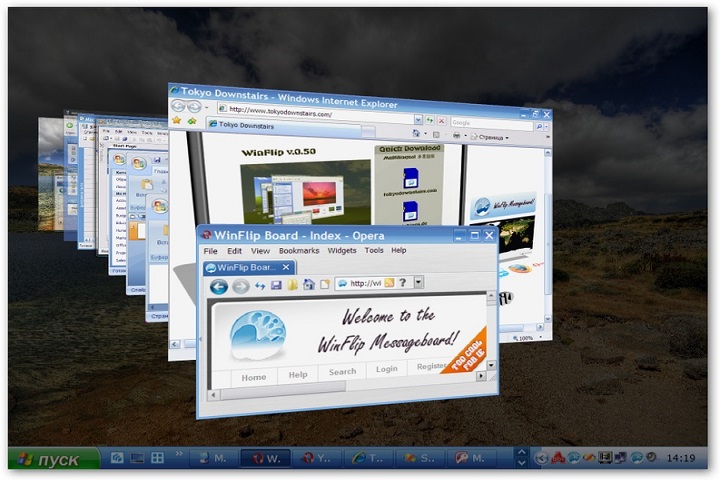Click the Home icon in Opera's toolbar

pos(309,285)
